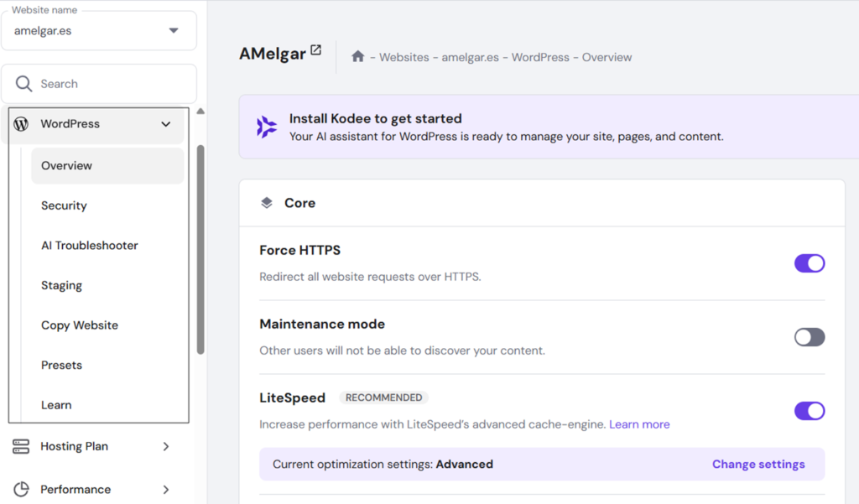This screenshot has height=504, width=859.
Task: Collapse the WordPress menu chevron
Action: [165, 124]
